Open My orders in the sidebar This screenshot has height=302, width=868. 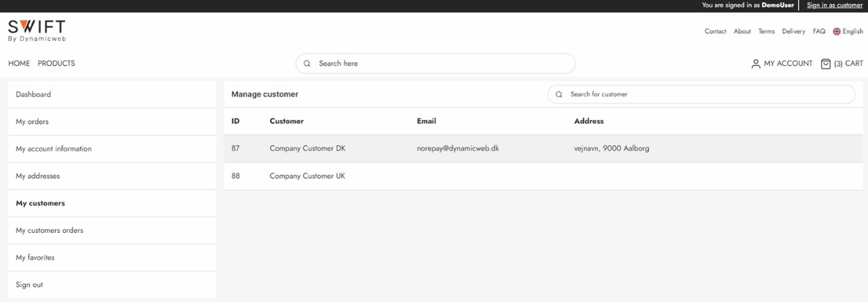tap(32, 122)
